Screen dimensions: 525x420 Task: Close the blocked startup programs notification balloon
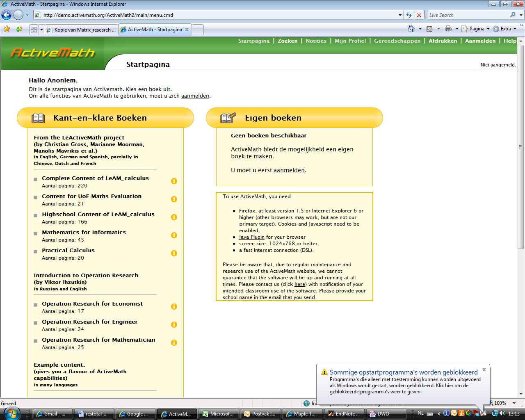(x=484, y=370)
